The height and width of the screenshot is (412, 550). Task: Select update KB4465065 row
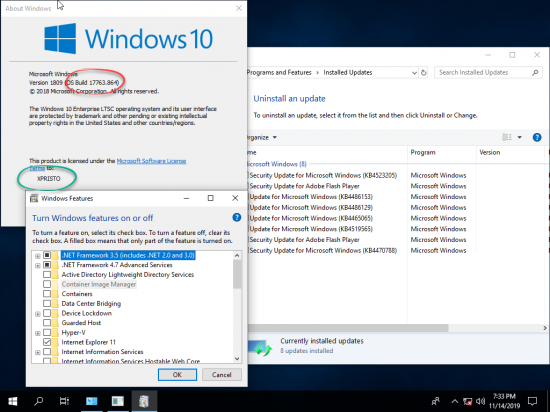coord(310,218)
